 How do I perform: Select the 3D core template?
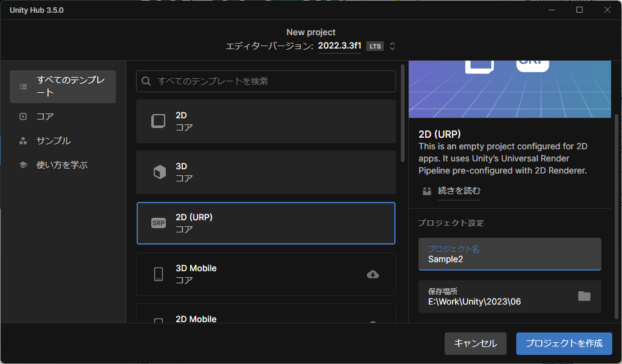[266, 172]
